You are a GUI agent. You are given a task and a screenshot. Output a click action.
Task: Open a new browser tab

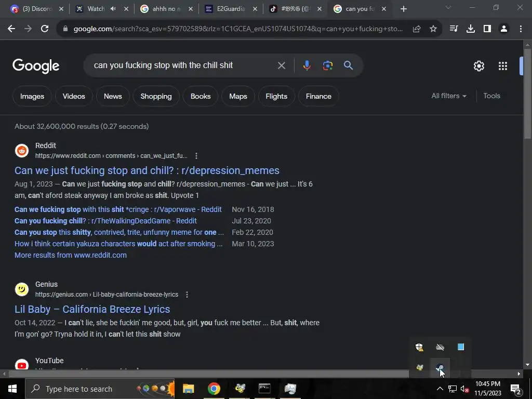(403, 9)
